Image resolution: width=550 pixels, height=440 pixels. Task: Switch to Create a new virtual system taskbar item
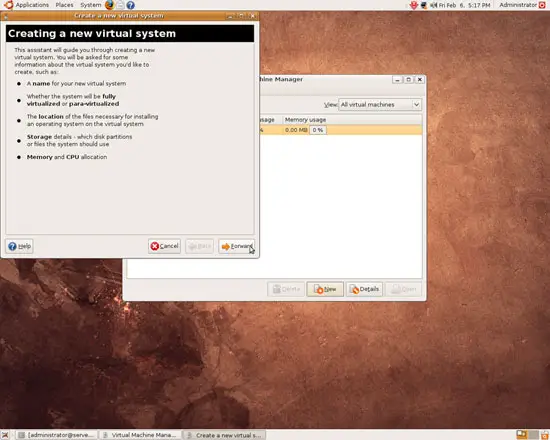point(224,435)
